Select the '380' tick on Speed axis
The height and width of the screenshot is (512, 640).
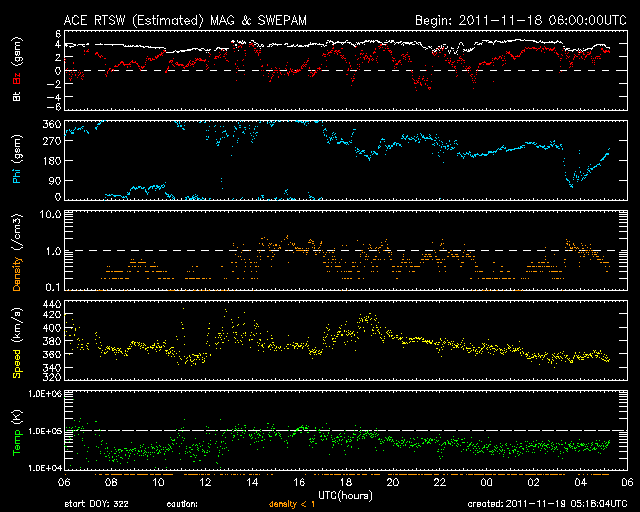tap(52, 341)
